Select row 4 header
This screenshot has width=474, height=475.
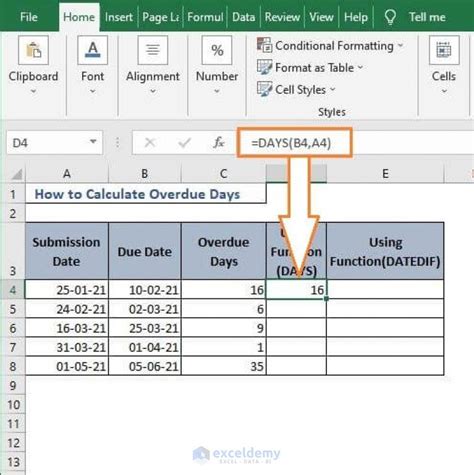tap(13, 289)
